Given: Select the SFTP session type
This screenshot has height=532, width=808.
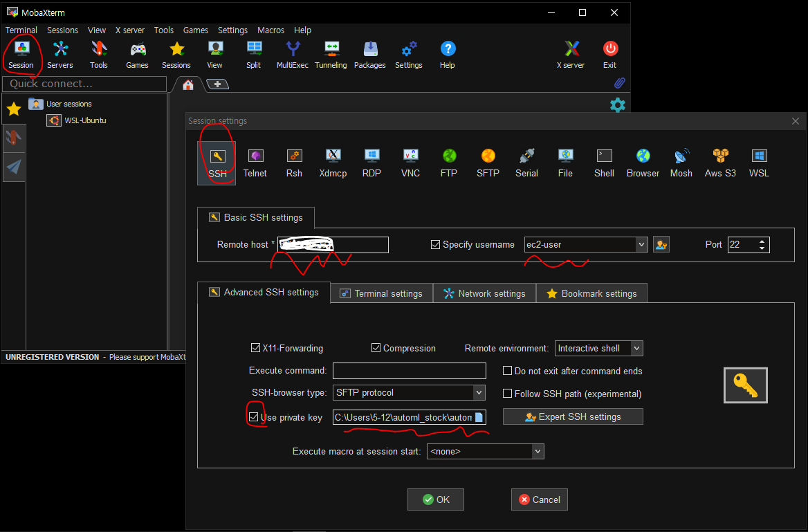Looking at the screenshot, I should click(488, 163).
